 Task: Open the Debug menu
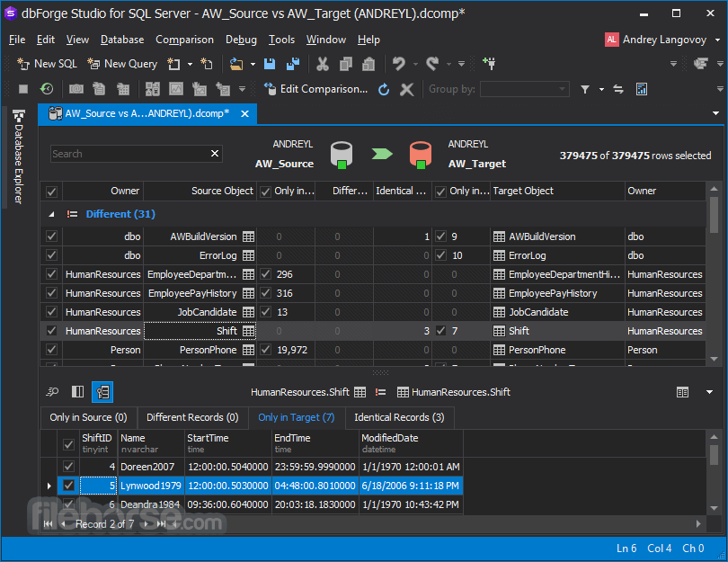[241, 40]
